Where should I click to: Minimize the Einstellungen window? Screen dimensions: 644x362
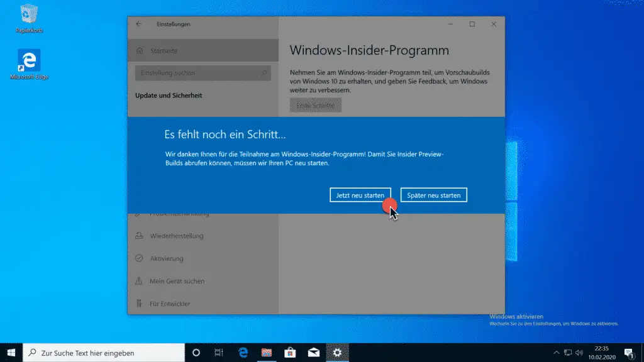pyautogui.click(x=450, y=25)
